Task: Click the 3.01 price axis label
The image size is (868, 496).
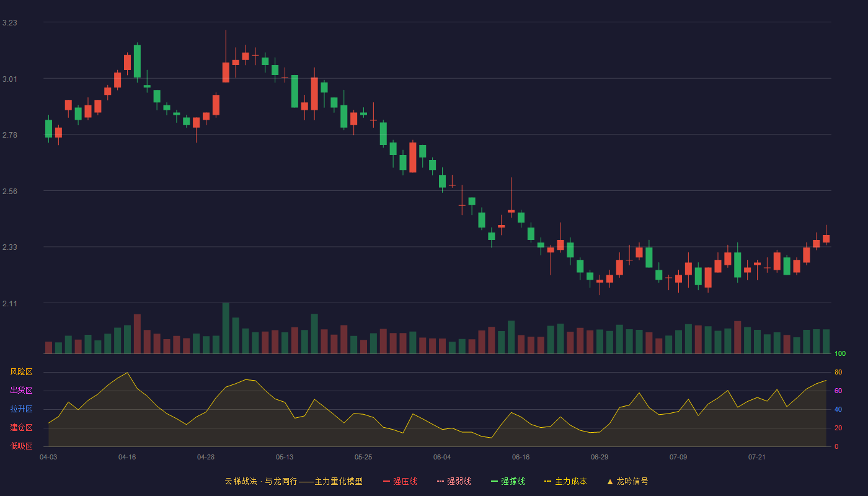Action: pyautogui.click(x=9, y=79)
